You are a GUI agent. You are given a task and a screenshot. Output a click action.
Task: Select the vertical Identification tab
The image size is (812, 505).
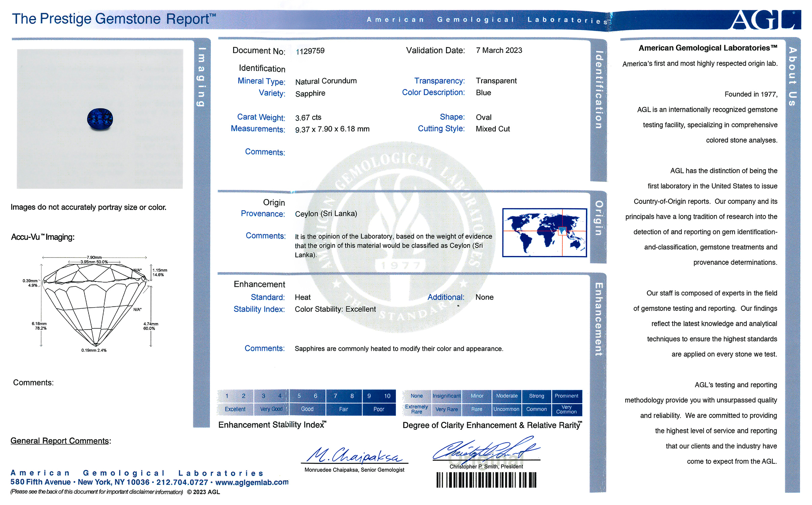pos(598,90)
